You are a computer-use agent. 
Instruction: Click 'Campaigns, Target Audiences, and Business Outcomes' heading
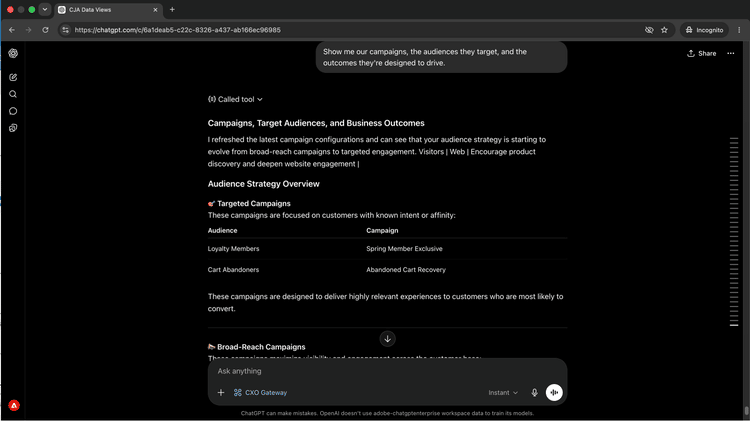coord(316,123)
